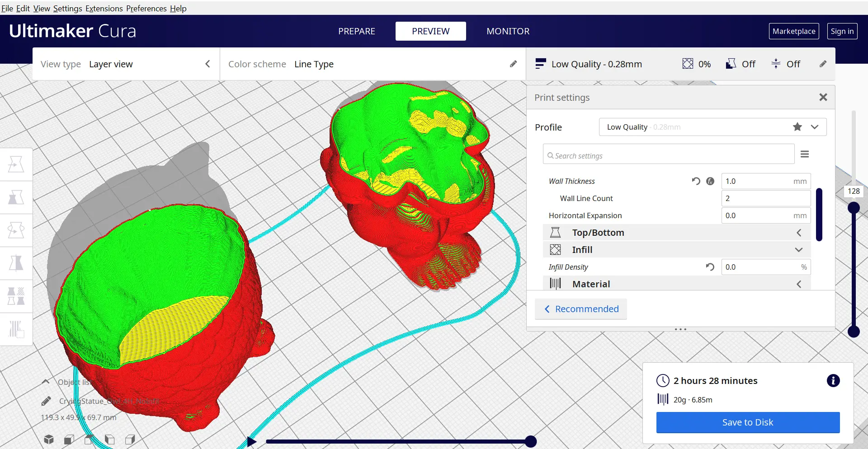Play the layer simulation
Viewport: 868px width, 449px height.
click(251, 441)
